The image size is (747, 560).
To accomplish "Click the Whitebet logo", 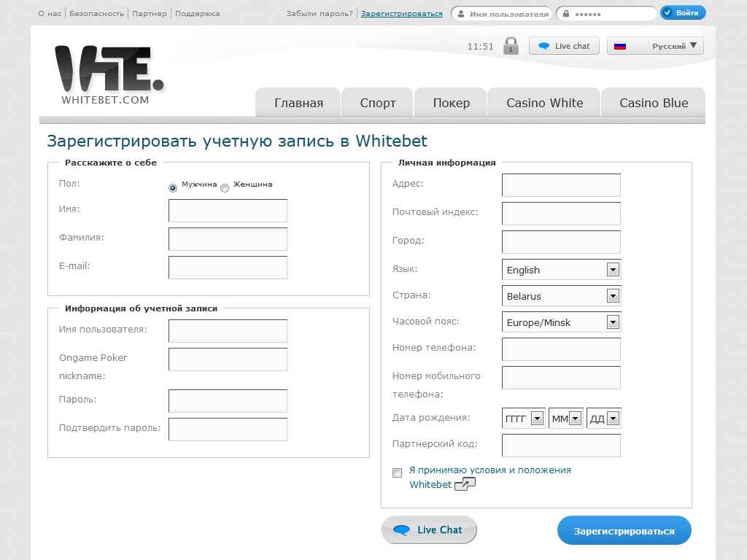I will (x=109, y=74).
